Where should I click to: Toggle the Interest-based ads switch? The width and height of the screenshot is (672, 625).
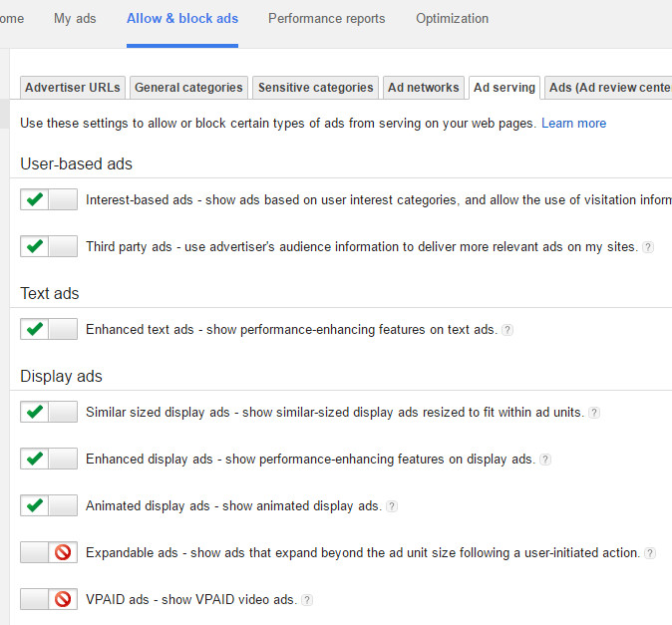click(49, 199)
